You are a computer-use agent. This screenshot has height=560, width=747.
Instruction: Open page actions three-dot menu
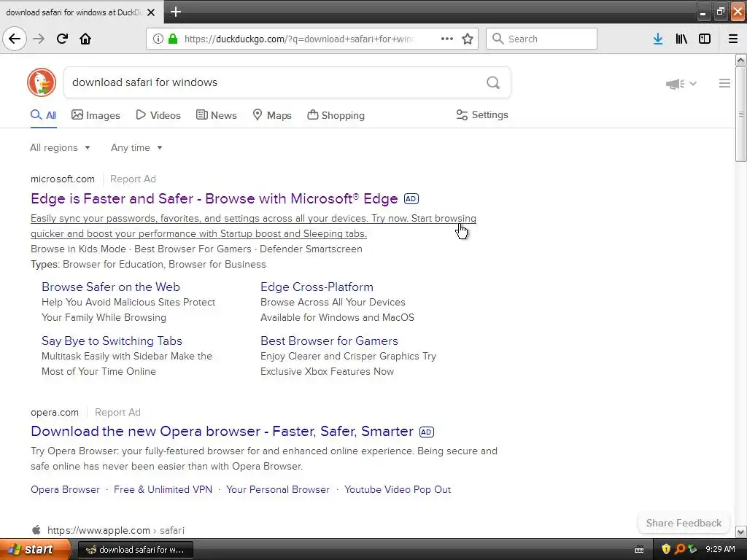pos(447,39)
